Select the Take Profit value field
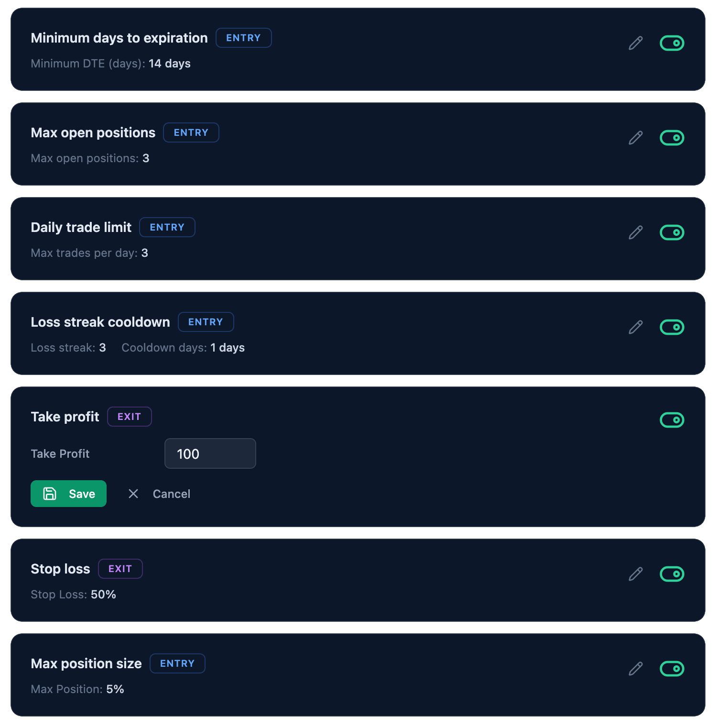Screen dimensions: 717x728 pos(210,453)
